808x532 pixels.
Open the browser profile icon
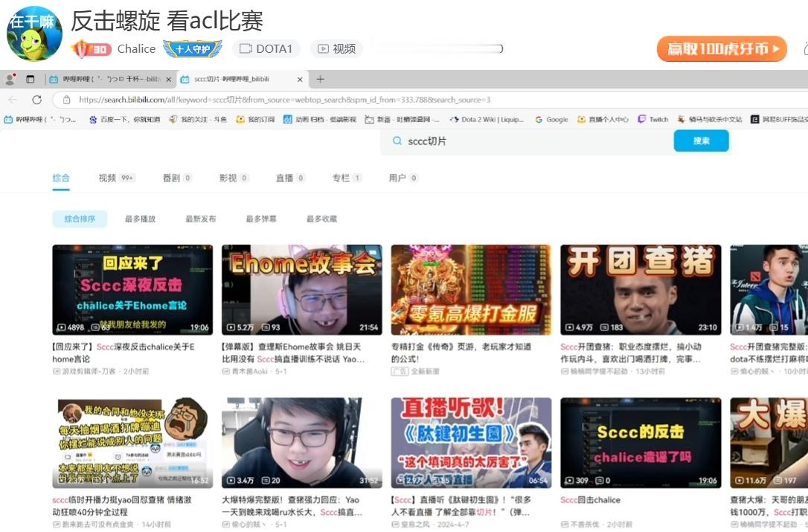click(x=10, y=79)
